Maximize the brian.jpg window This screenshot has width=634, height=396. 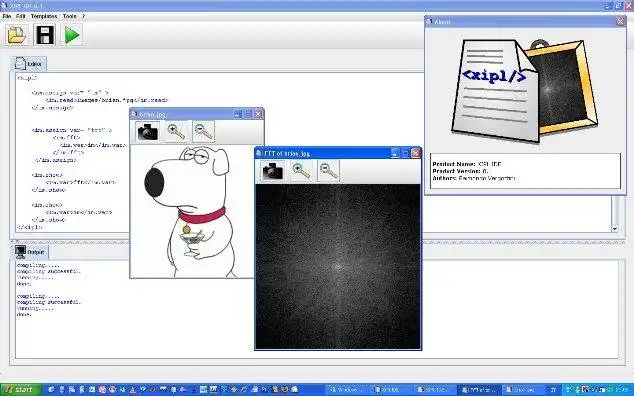coord(248,114)
